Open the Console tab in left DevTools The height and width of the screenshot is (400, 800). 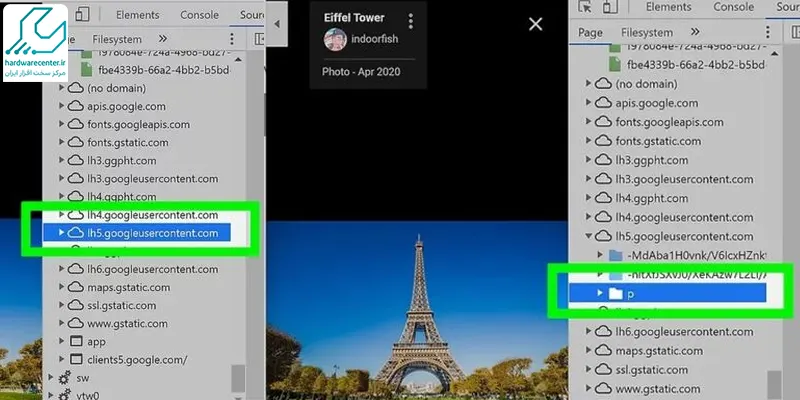[200, 15]
